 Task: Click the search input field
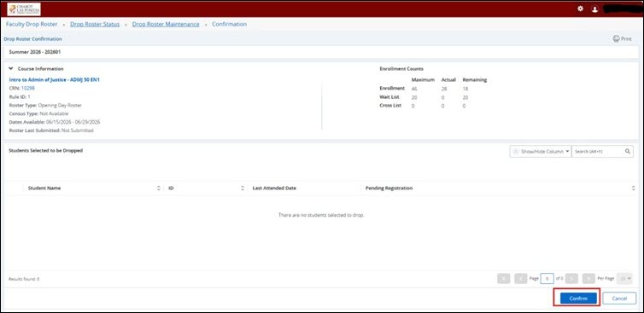pyautogui.click(x=598, y=151)
